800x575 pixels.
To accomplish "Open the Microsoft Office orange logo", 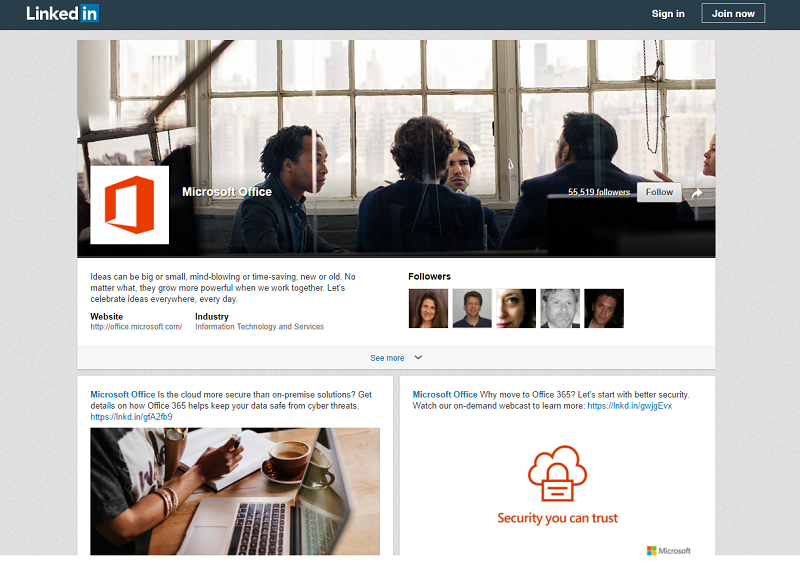I will click(130, 205).
